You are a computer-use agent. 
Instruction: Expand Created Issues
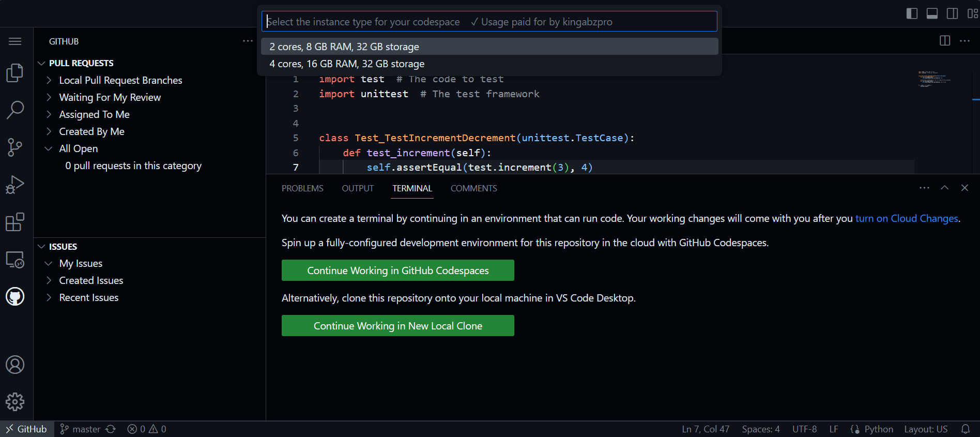coord(150,280)
